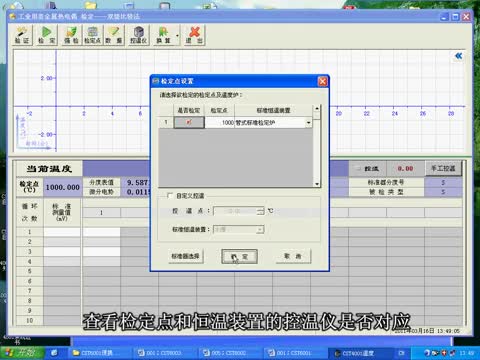Minimize the main calibration window
The image size is (480, 360).
click(444, 17)
